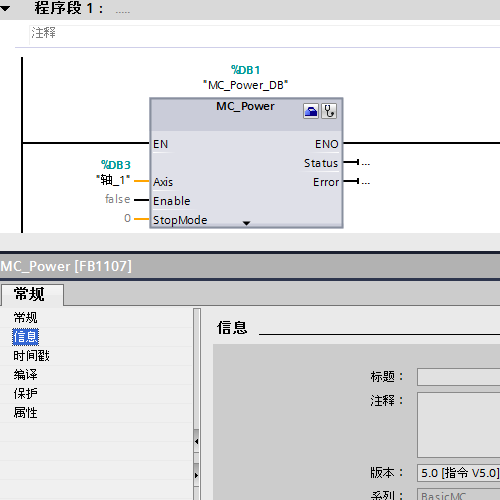
Task: Select 常规 in navigation list
Action: coord(25,317)
